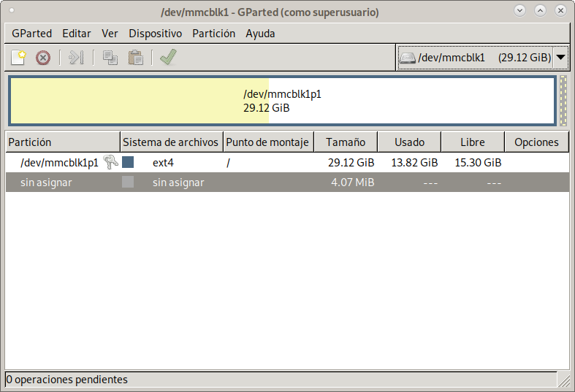Click the Copy partition toolbar icon
This screenshot has width=575, height=392.
pos(110,58)
